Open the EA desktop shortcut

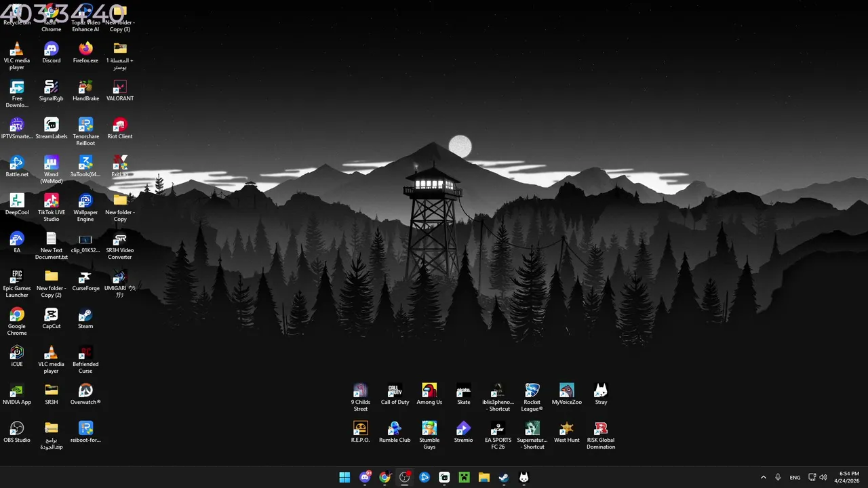click(17, 243)
